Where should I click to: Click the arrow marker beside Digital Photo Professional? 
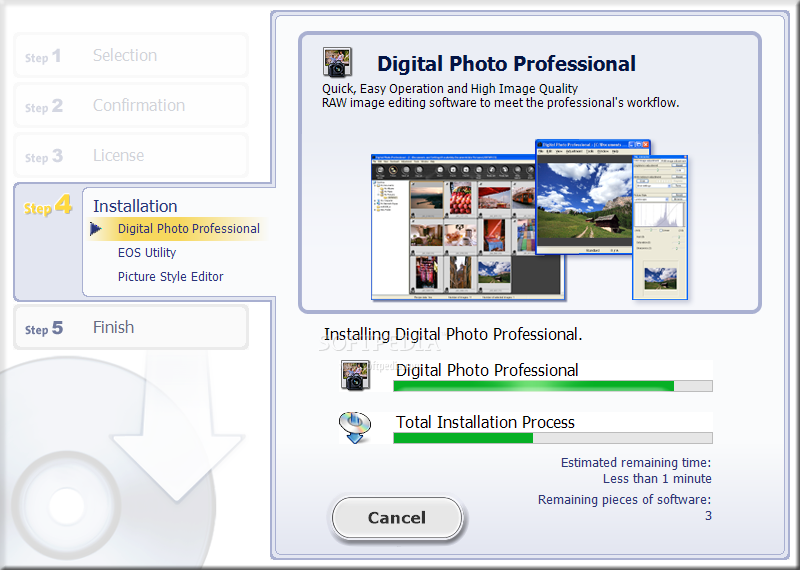click(95, 229)
